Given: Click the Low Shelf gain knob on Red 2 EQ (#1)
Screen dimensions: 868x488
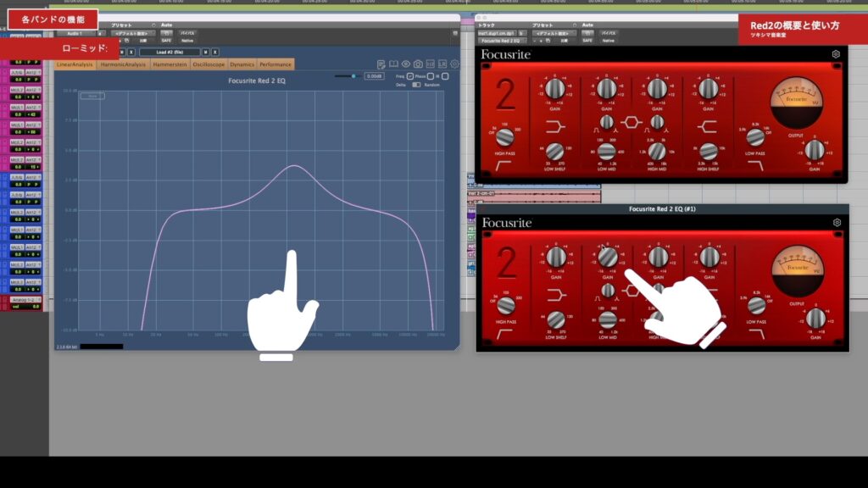Looking at the screenshot, I should click(556, 257).
